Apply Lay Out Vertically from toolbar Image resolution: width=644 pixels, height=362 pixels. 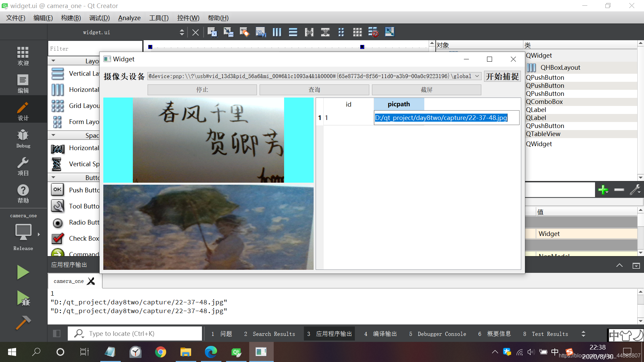coord(293,32)
